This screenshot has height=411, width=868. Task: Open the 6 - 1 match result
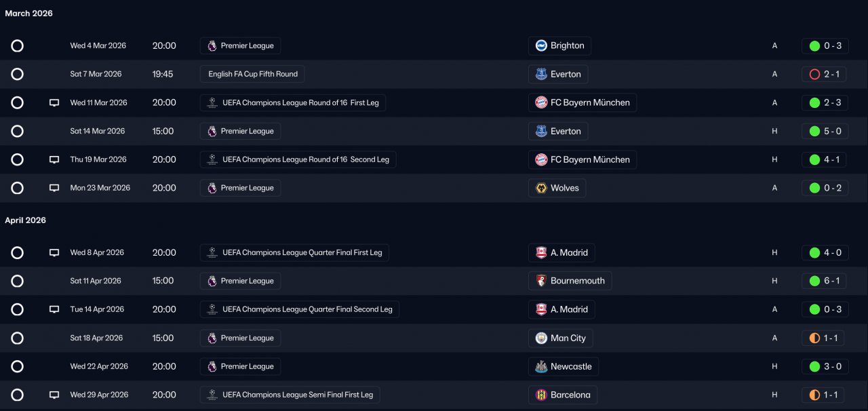click(x=832, y=281)
